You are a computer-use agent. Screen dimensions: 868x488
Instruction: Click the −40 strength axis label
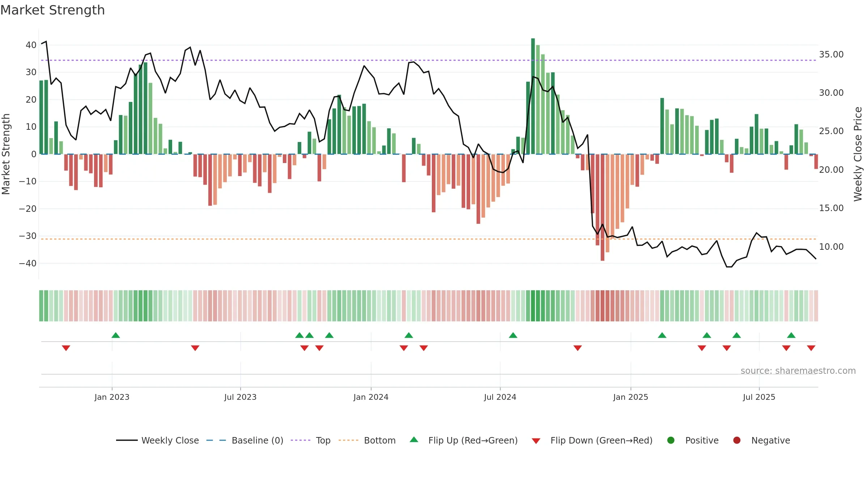[x=28, y=264]
